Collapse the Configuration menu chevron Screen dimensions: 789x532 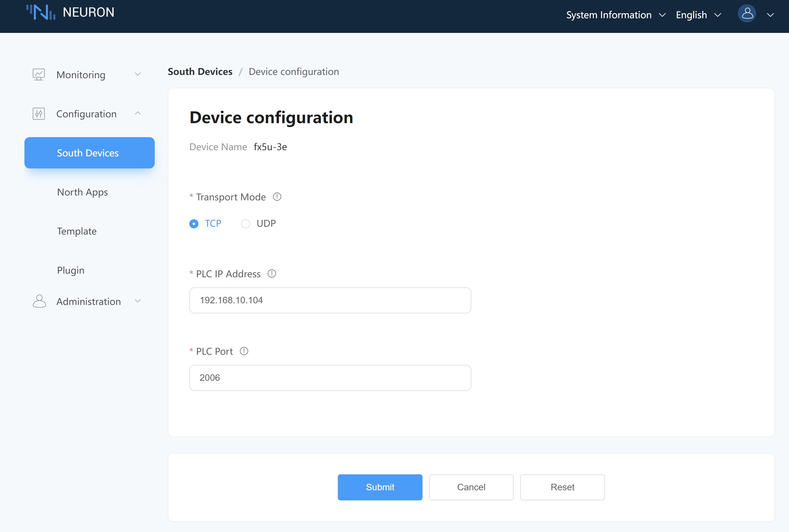[x=138, y=113]
